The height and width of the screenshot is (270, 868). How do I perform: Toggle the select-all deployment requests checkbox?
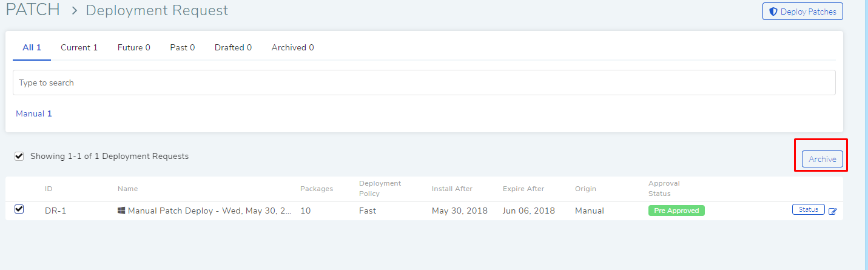tap(19, 156)
